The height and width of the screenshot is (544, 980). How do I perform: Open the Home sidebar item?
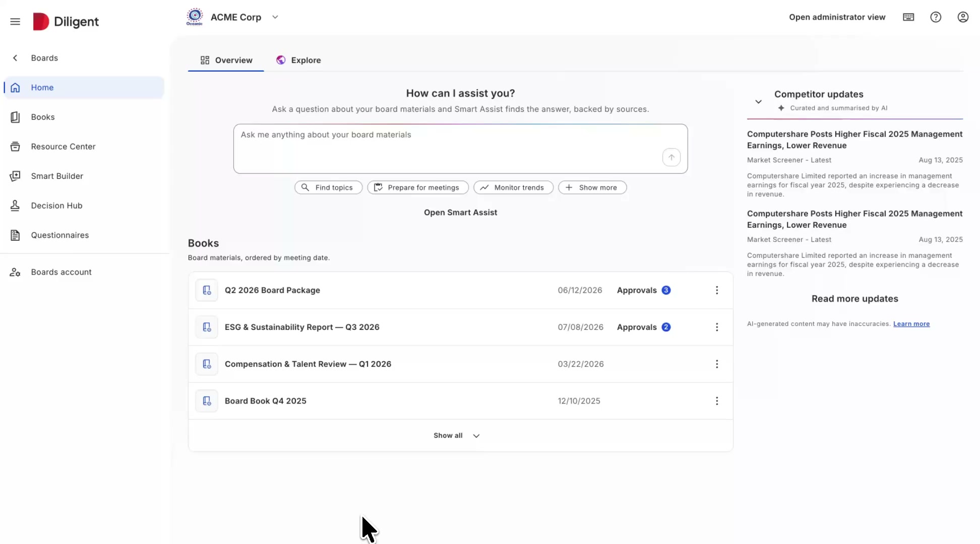point(84,88)
